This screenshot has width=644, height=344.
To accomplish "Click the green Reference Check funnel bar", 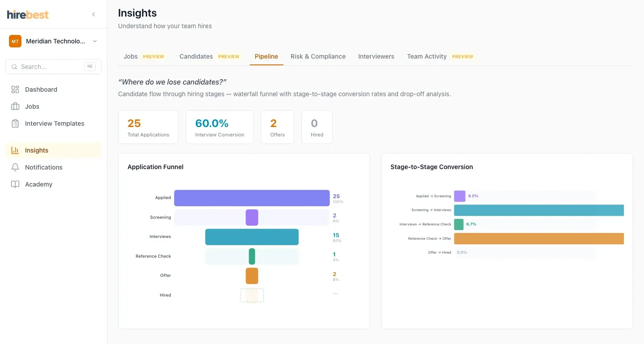I will 252,256.
